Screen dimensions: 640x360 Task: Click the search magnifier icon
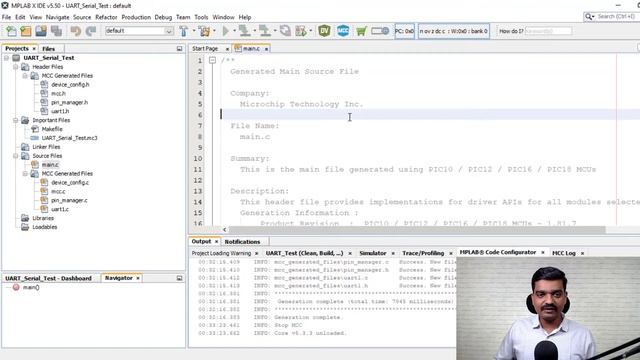pos(589,17)
